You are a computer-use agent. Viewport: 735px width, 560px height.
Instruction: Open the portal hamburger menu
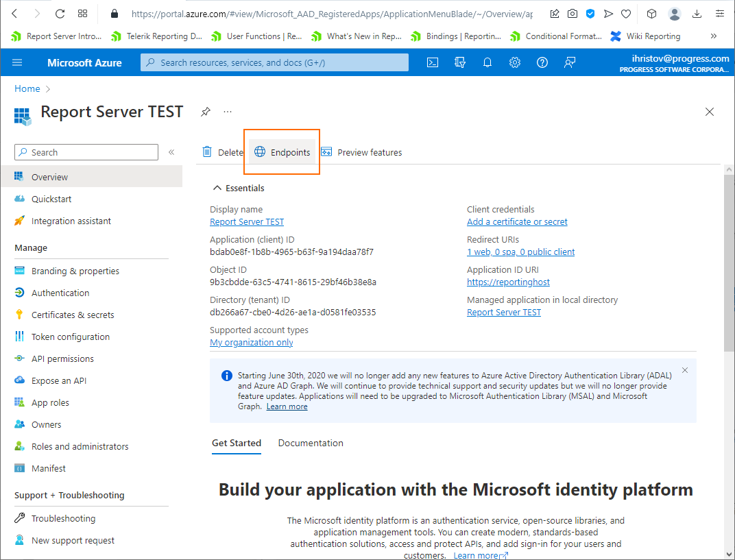point(17,62)
